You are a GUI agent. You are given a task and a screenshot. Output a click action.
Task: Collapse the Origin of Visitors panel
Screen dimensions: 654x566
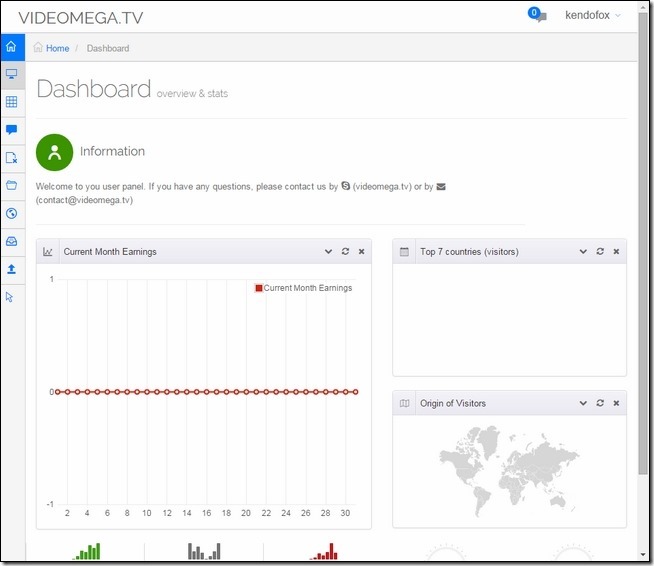click(583, 403)
